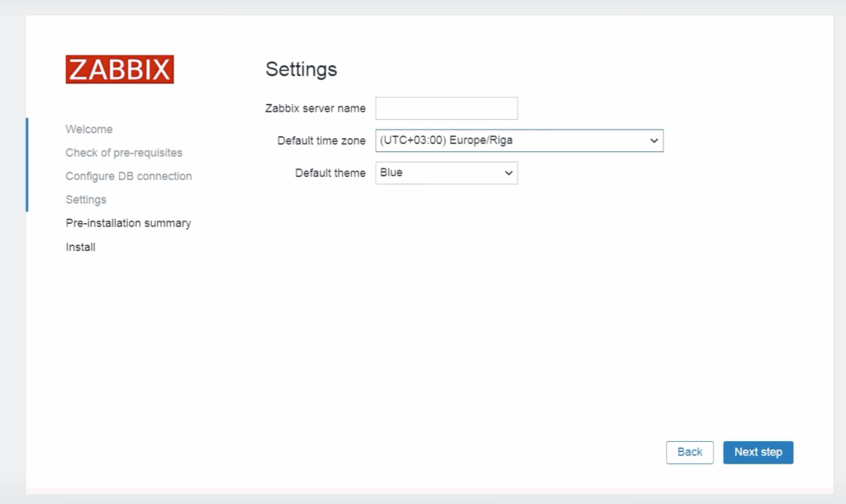The height and width of the screenshot is (504, 846).
Task: Click the Default time zone label
Action: pos(321,140)
